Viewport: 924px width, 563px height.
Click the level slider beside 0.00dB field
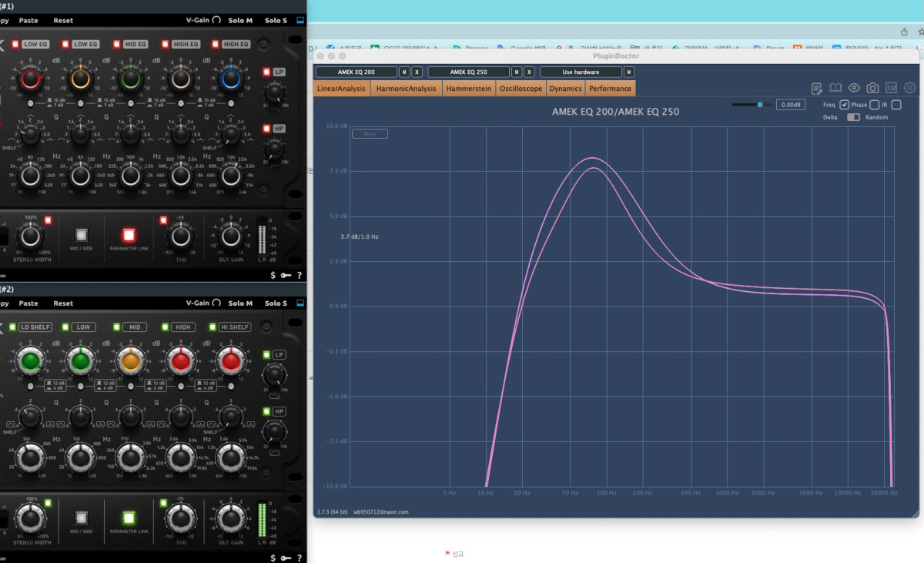click(x=752, y=104)
